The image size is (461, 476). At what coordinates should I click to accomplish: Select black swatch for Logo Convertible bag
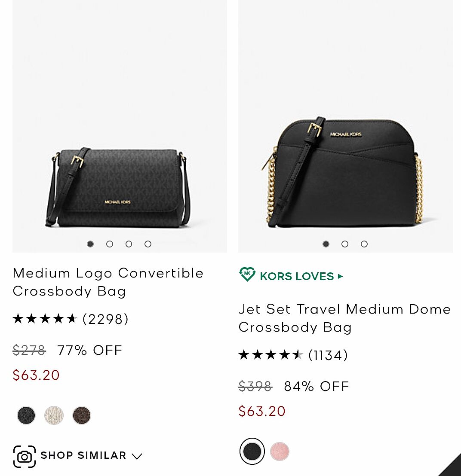(26, 415)
